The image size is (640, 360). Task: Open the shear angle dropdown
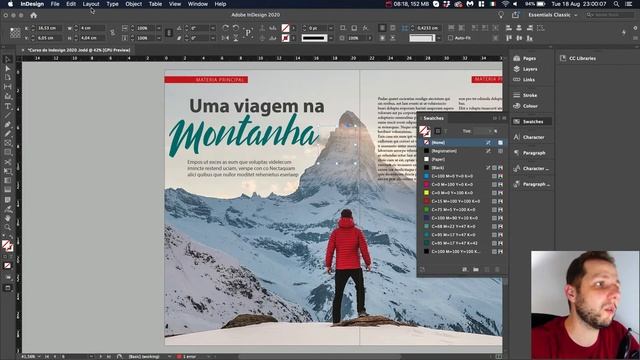tap(213, 38)
